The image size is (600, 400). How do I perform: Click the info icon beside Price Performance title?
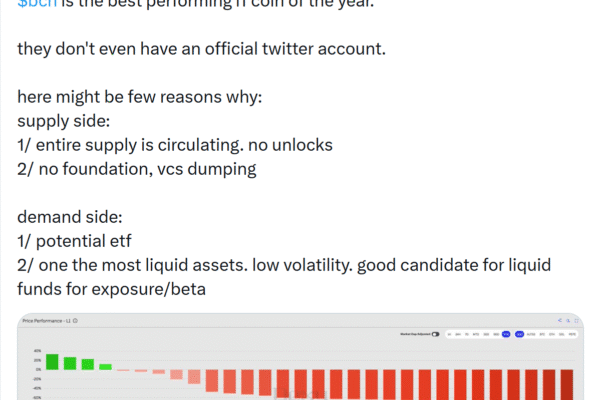click(76, 320)
